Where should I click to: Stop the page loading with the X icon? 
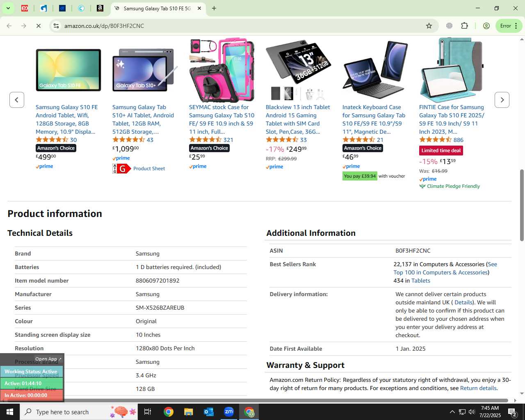click(38, 26)
